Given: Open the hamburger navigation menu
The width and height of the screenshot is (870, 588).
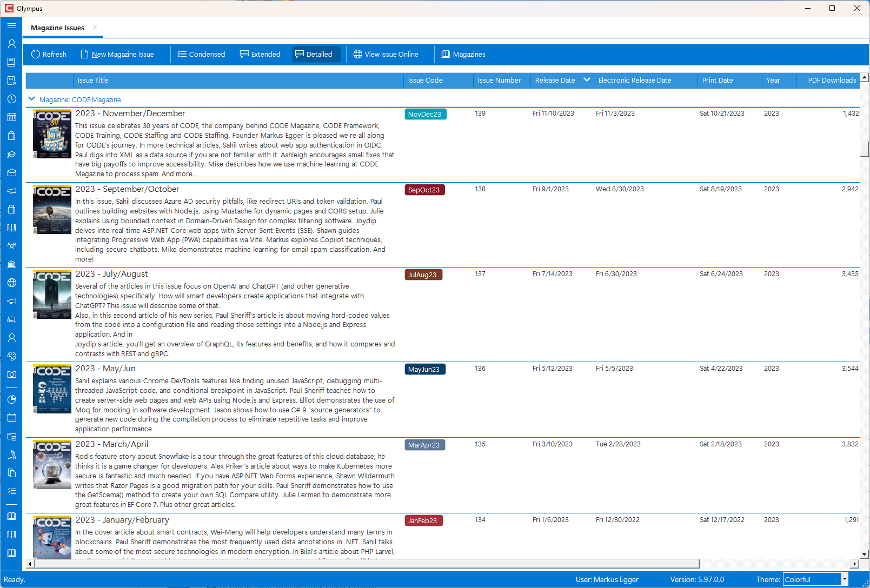Looking at the screenshot, I should click(x=11, y=25).
